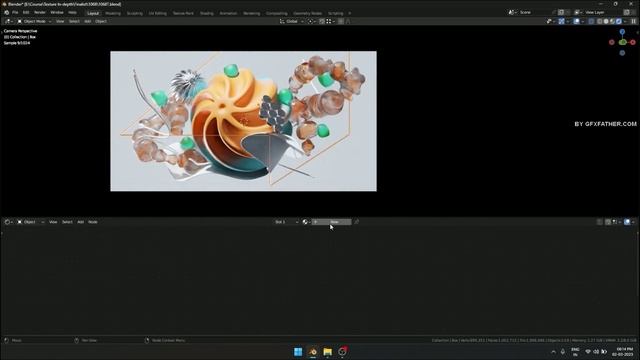The width and height of the screenshot is (640, 360).
Task: Open the Edit menu
Action: (26, 13)
